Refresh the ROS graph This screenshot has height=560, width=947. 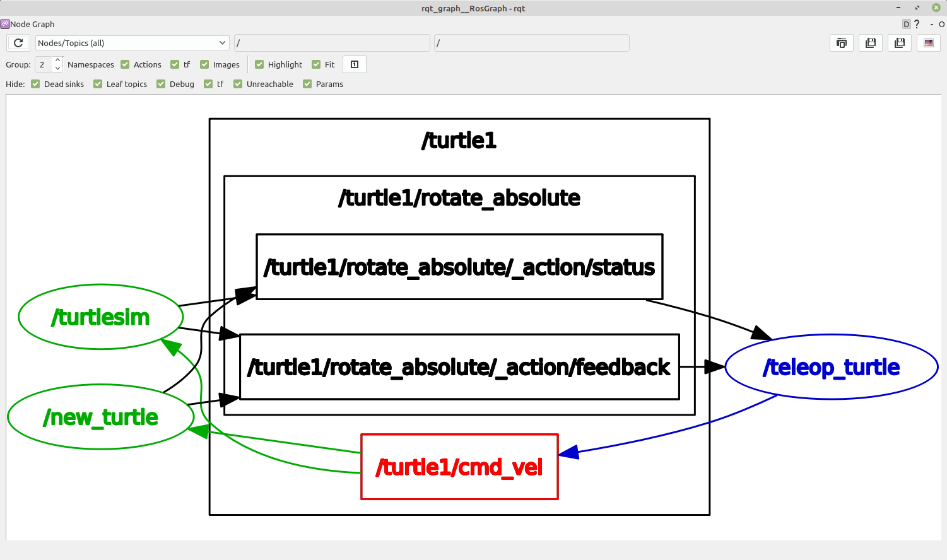18,43
